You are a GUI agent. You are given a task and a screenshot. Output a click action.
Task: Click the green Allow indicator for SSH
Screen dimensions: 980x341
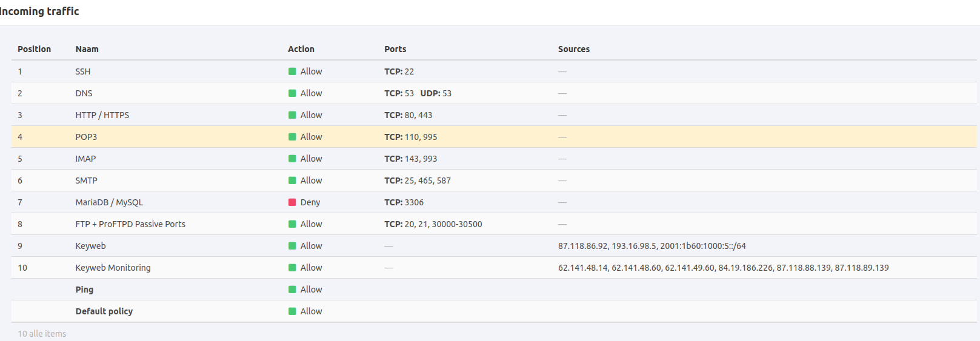pyautogui.click(x=292, y=71)
